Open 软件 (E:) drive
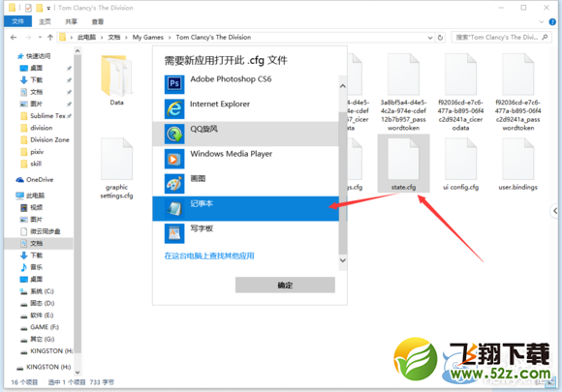Screen dimensions: 562x392 (x=37, y=315)
